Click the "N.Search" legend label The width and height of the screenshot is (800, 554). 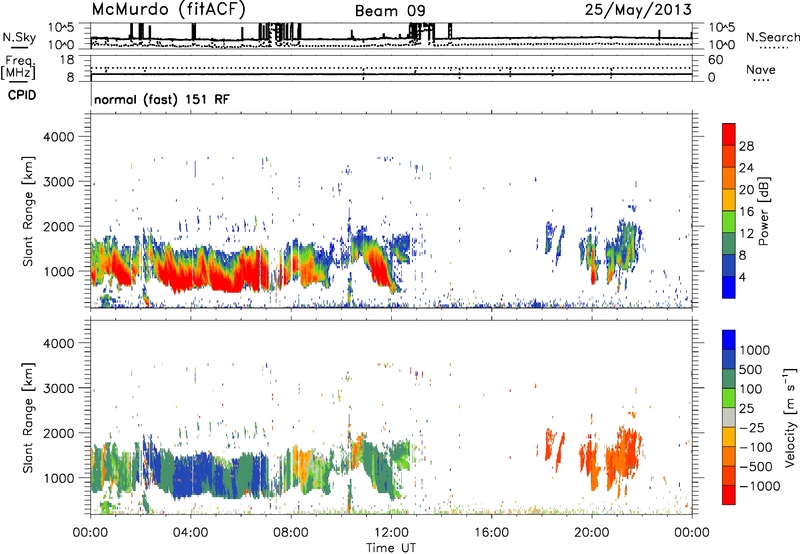tap(772, 37)
